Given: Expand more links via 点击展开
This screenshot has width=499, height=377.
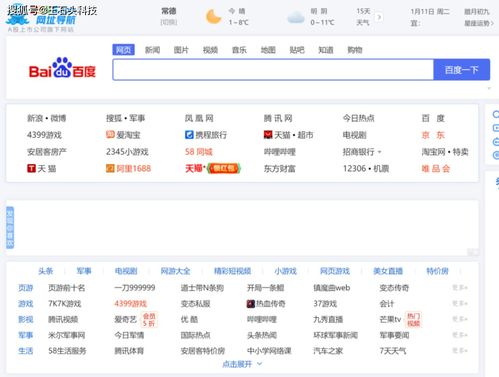Looking at the screenshot, I should click(x=242, y=364).
